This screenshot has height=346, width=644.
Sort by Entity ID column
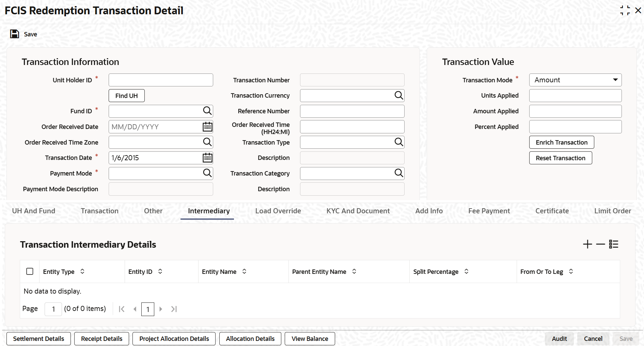160,271
